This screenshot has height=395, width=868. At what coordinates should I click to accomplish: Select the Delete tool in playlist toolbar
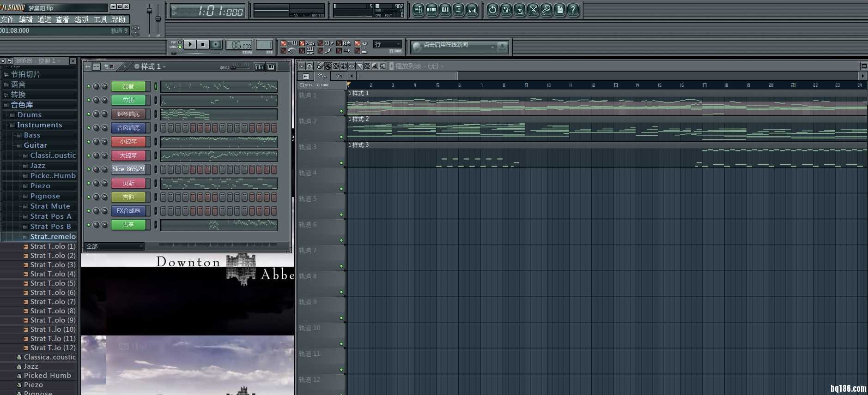point(336,66)
